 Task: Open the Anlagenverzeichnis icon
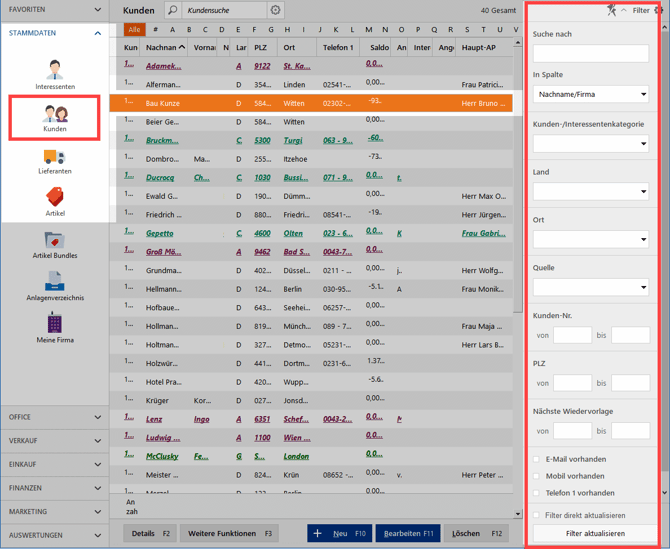[x=54, y=283]
